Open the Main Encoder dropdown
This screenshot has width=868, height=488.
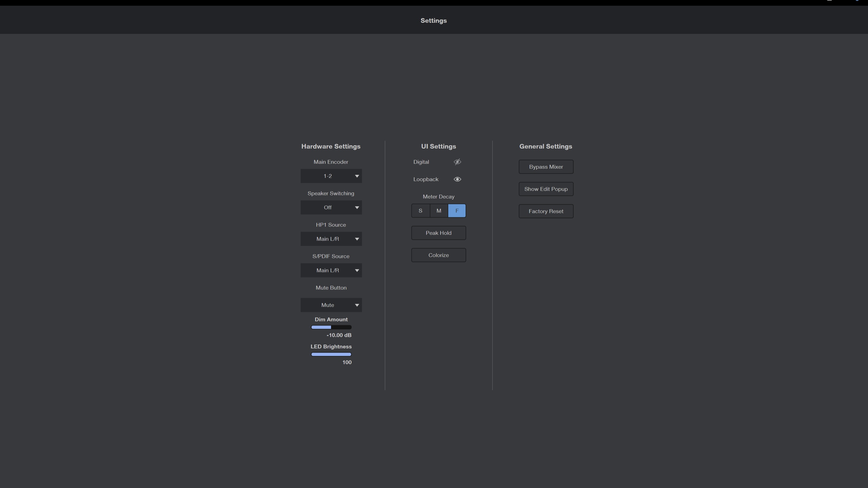pos(331,176)
